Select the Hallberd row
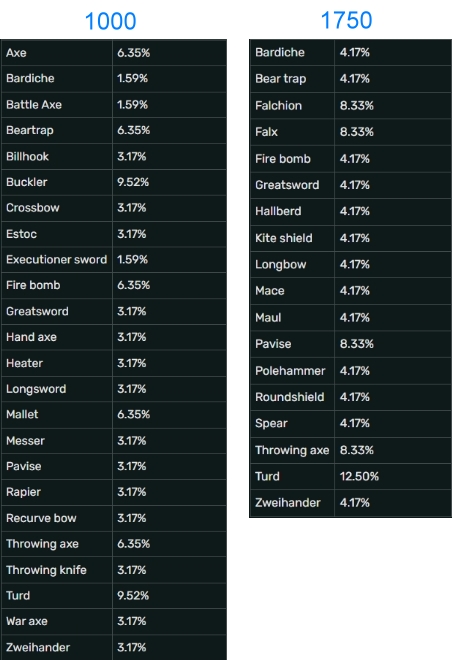The width and height of the screenshot is (453, 660). click(350, 211)
